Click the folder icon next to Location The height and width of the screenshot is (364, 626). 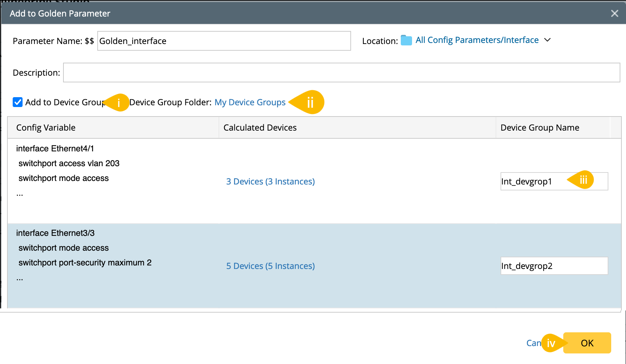coord(406,40)
